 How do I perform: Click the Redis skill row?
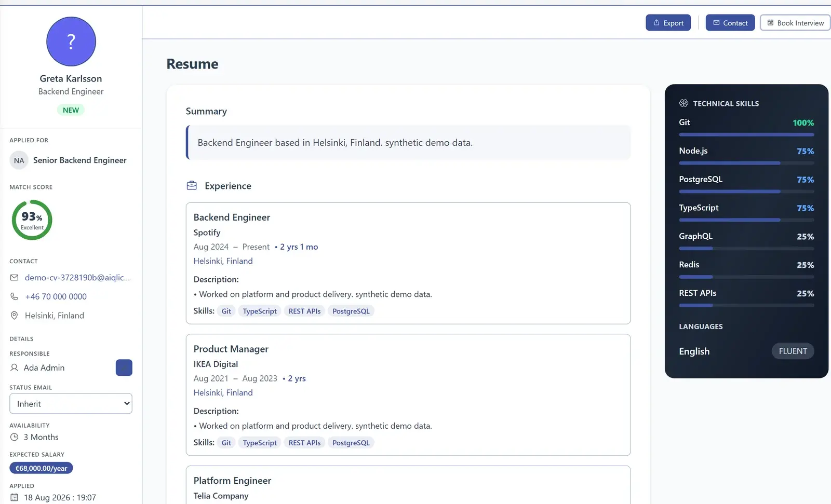point(746,269)
